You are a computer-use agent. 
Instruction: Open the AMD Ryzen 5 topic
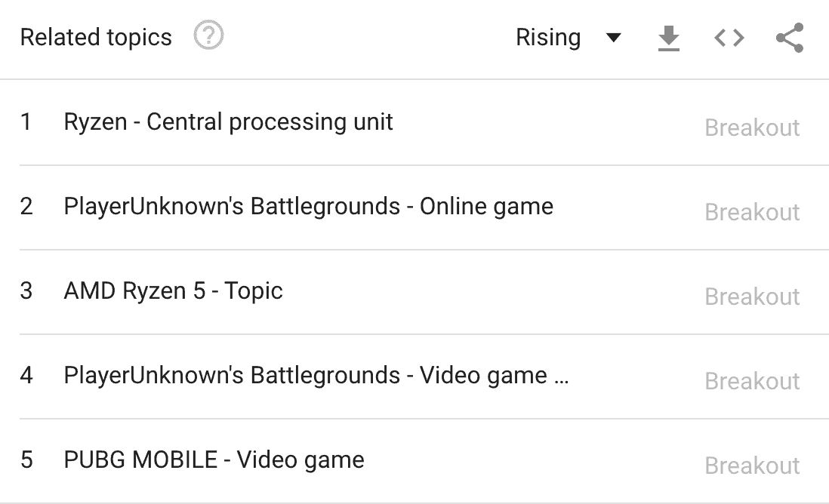pyautogui.click(x=174, y=290)
